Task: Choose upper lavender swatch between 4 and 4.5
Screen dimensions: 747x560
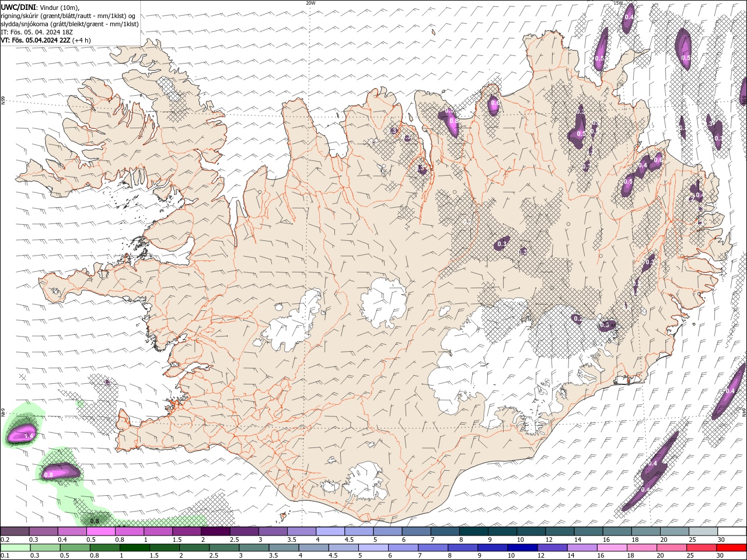Action: coord(330,531)
